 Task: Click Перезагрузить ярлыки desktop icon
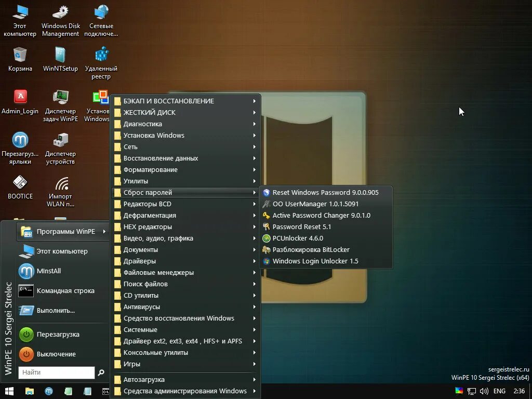tap(20, 149)
